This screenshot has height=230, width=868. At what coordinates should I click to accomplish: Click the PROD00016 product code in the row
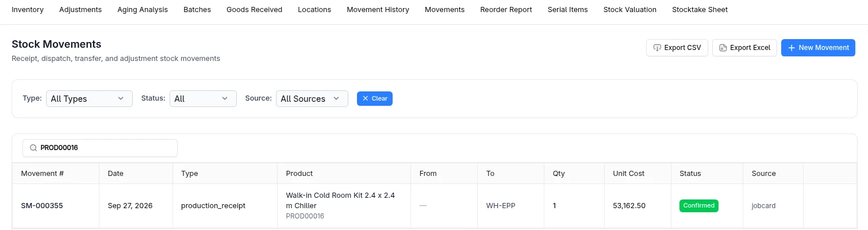305,216
